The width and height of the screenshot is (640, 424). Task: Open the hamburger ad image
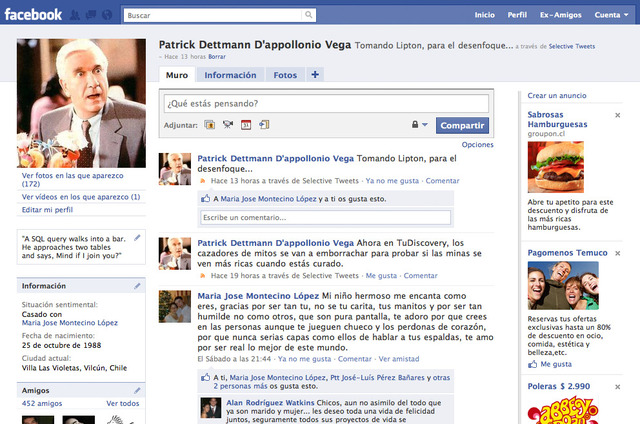pos(556,167)
